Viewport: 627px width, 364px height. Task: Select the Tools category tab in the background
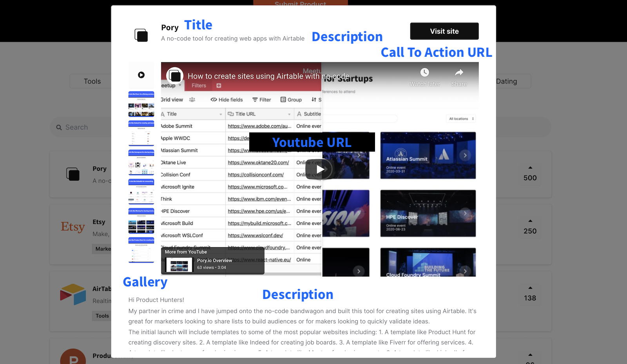click(x=92, y=81)
